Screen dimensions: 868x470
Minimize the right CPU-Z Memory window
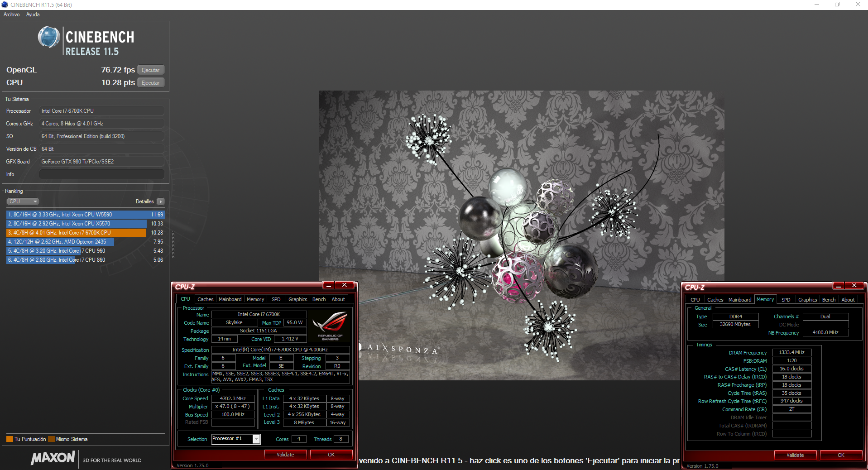[839, 286]
